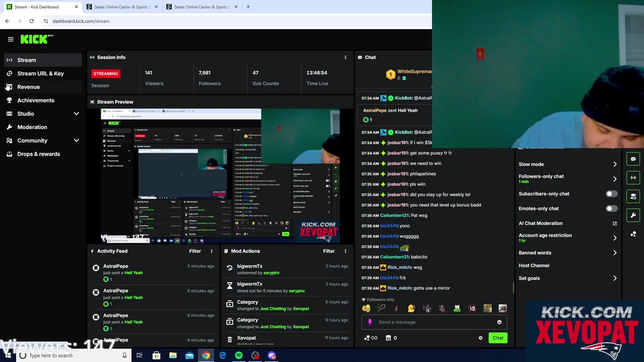
Task: Open a new Chrome tab
Action: 248,7
